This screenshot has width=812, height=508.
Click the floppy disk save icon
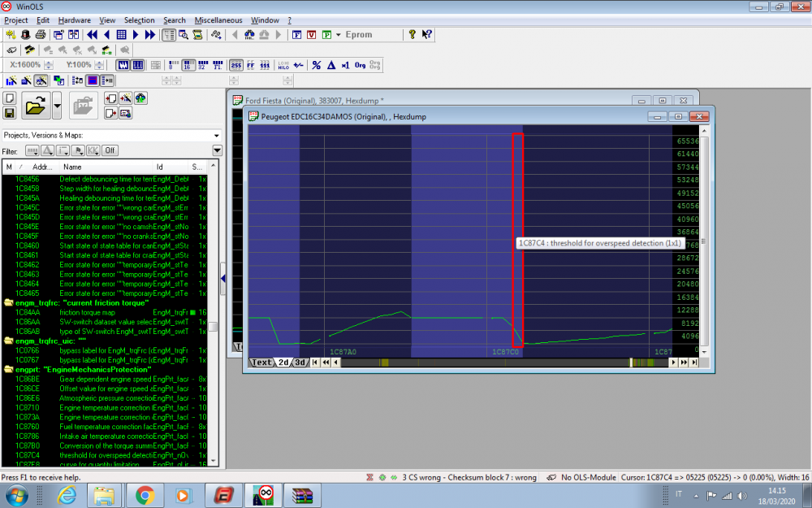[9, 112]
